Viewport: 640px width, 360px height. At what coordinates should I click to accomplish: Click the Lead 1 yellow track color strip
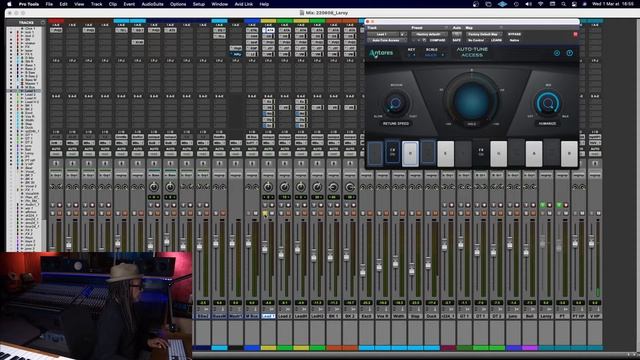click(x=268, y=348)
